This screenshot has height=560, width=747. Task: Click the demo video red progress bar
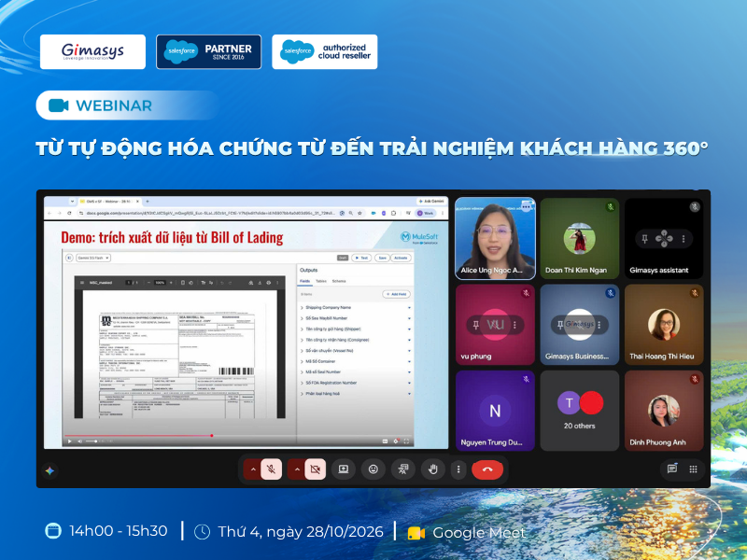[x=138, y=436]
